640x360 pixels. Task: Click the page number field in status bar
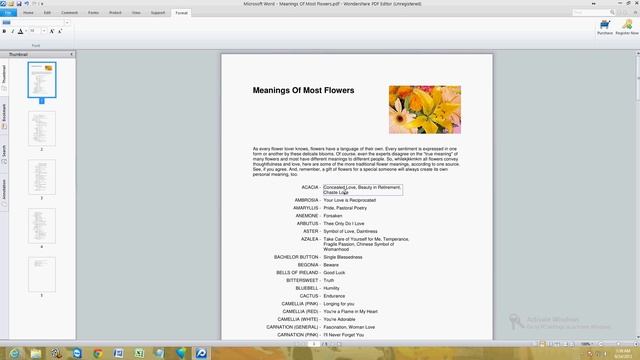point(314,344)
